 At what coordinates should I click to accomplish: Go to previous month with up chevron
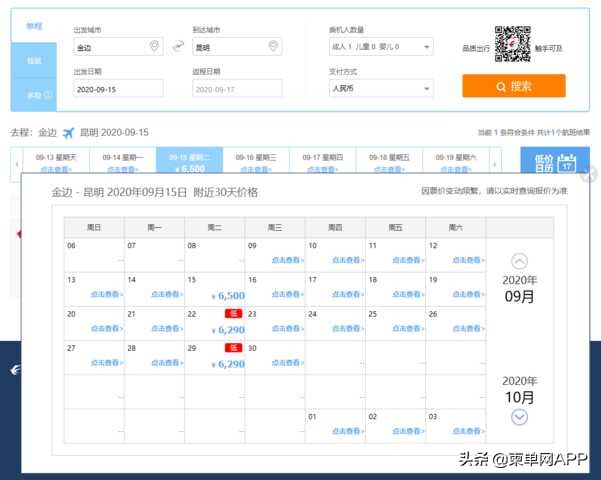pos(519,261)
